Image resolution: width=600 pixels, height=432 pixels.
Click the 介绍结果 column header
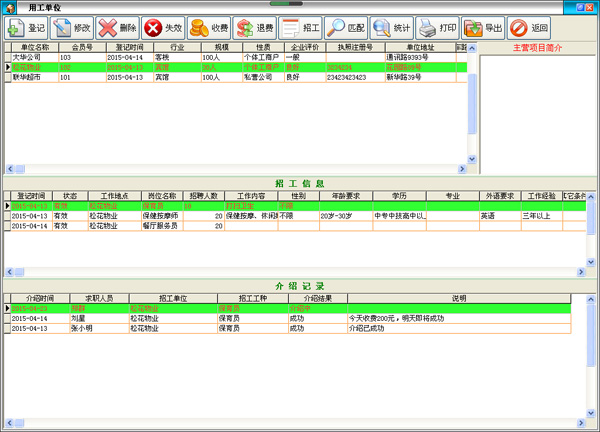(318, 298)
